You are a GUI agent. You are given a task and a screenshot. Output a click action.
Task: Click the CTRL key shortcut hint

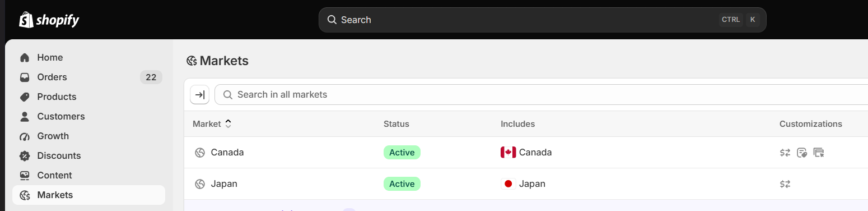[731, 20]
